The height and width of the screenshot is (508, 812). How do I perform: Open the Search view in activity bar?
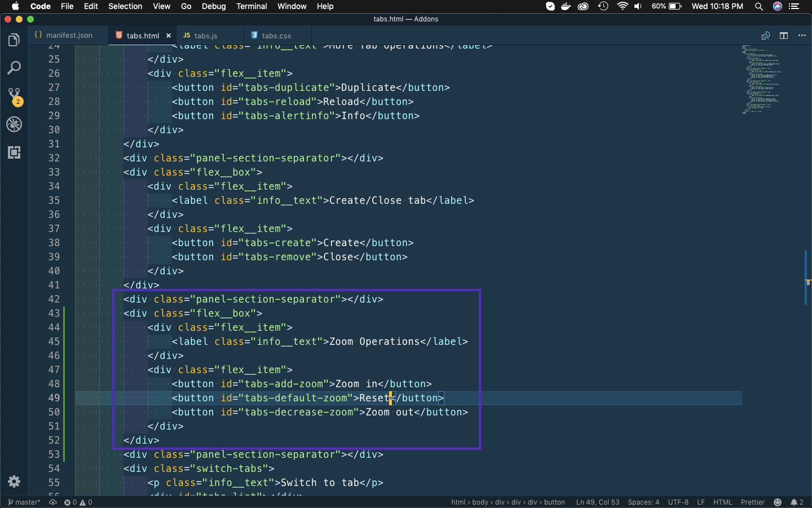(x=14, y=68)
